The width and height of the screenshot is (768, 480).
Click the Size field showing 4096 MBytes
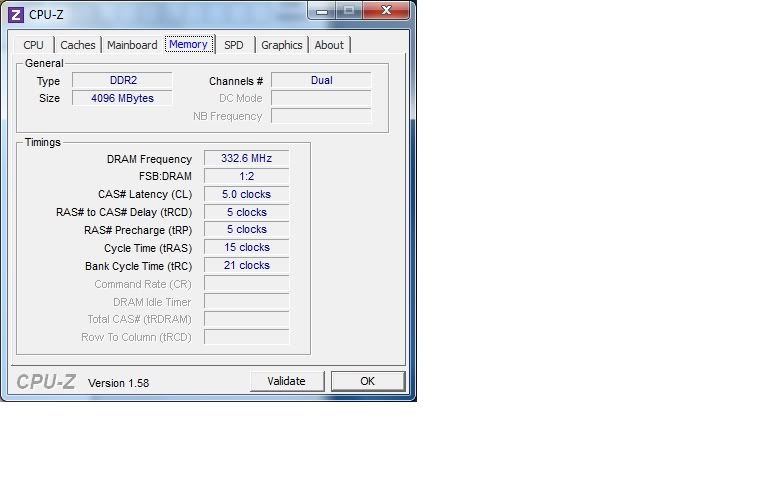122,98
